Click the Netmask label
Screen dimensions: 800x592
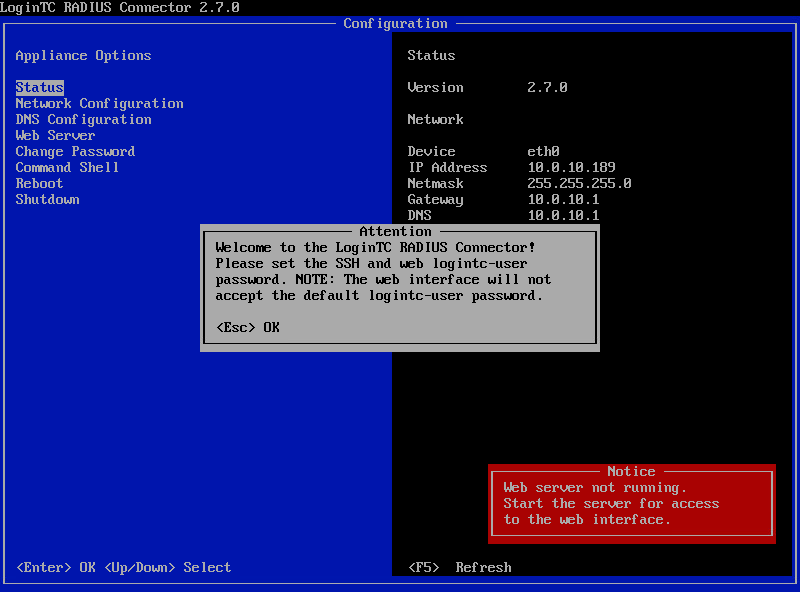435,183
